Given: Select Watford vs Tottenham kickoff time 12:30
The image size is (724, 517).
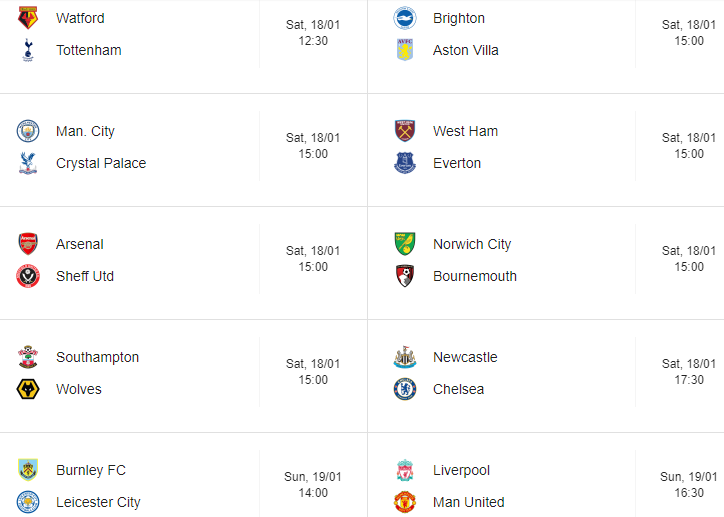Looking at the screenshot, I should tap(313, 41).
